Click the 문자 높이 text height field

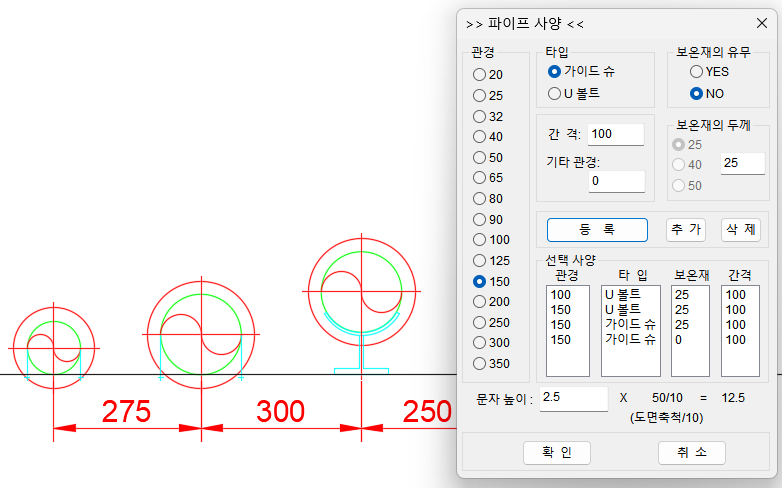(x=573, y=398)
